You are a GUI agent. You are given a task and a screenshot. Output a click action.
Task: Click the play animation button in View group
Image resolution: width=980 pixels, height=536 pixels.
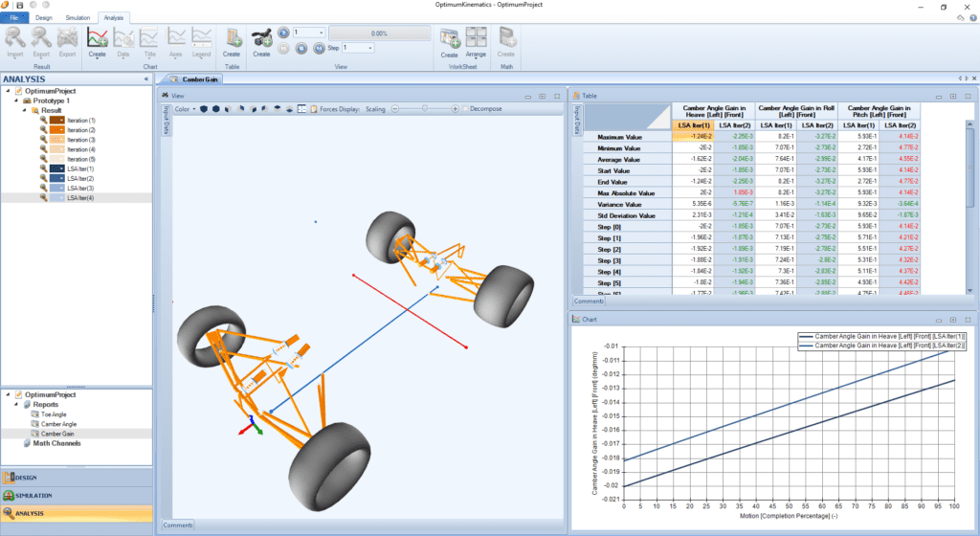[283, 33]
